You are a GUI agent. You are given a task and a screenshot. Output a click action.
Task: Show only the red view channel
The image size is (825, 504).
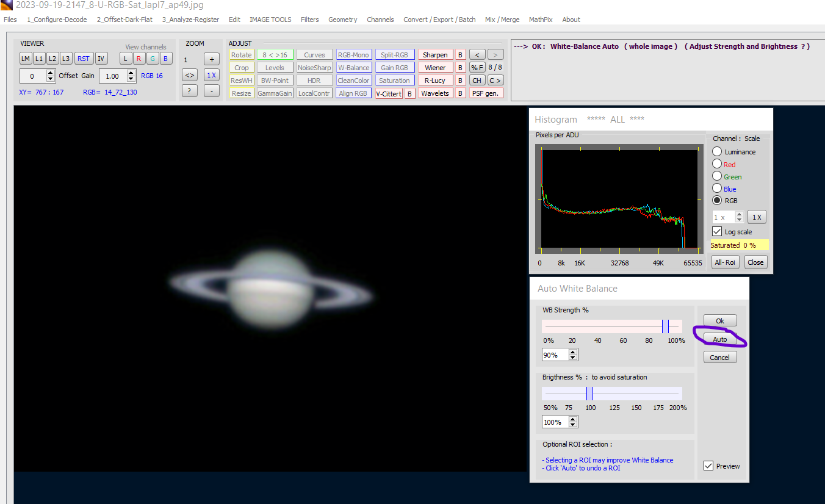pos(139,59)
